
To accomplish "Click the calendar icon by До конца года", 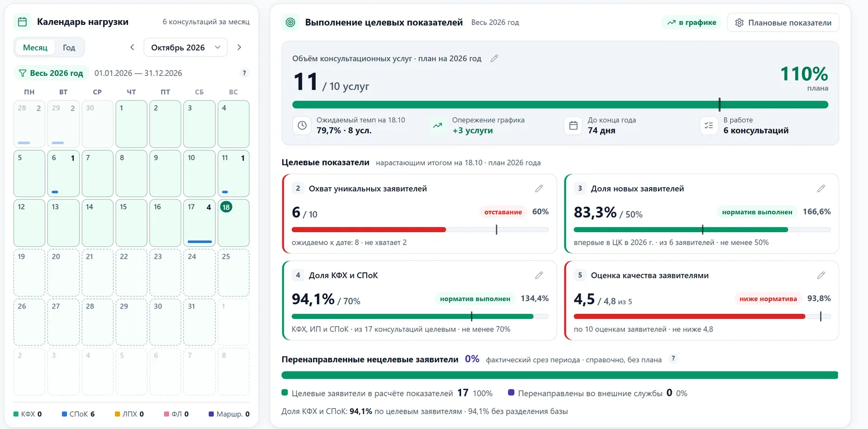I will point(573,125).
